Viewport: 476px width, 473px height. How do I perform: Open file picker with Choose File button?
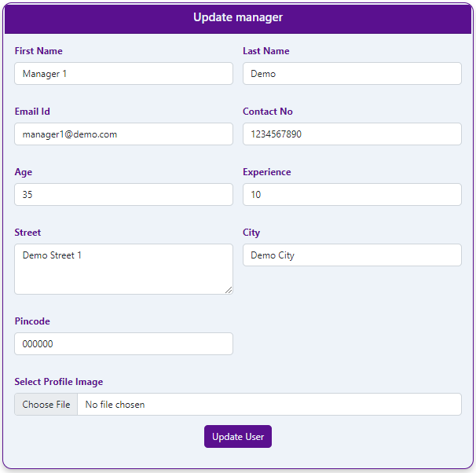tap(46, 405)
